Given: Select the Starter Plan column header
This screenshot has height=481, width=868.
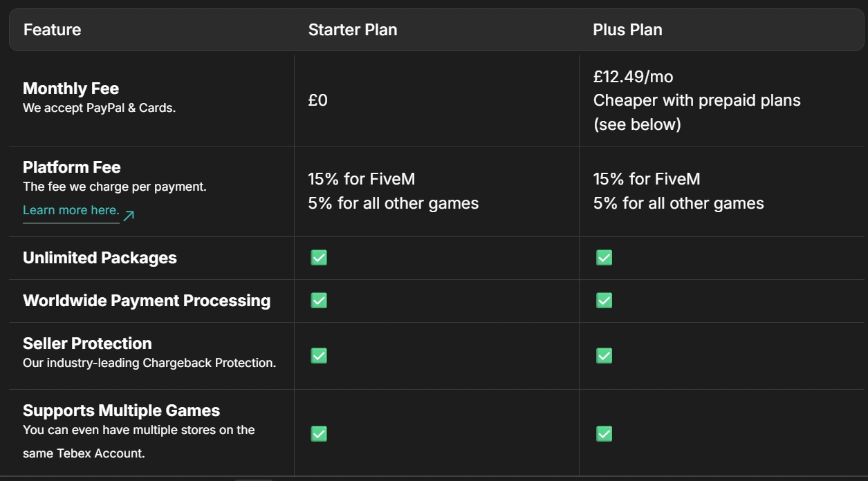Looking at the screenshot, I should click(x=353, y=30).
